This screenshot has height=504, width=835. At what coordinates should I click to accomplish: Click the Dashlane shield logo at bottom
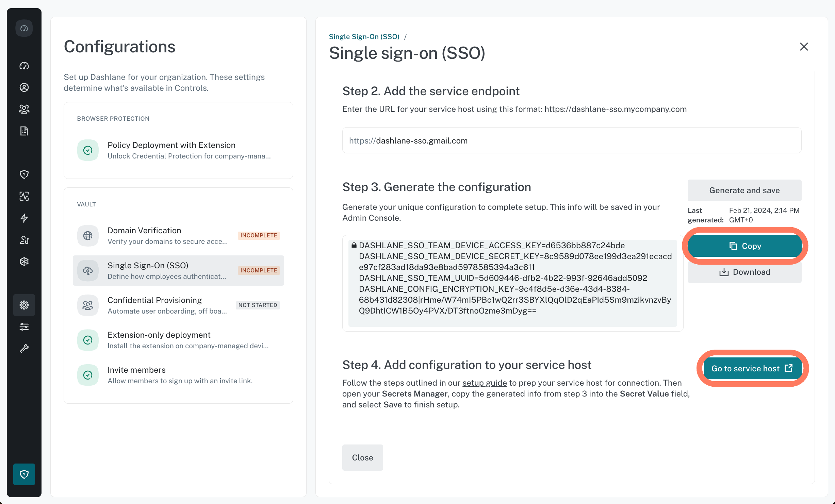point(24,474)
